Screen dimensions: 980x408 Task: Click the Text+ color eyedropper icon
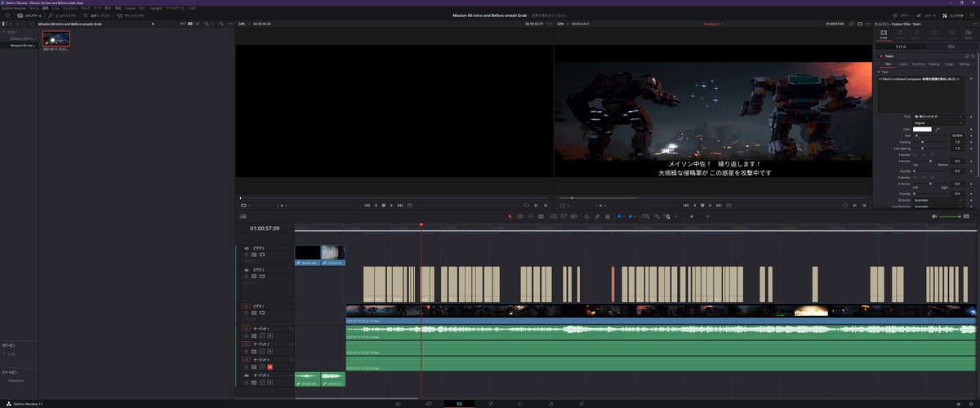[938, 129]
